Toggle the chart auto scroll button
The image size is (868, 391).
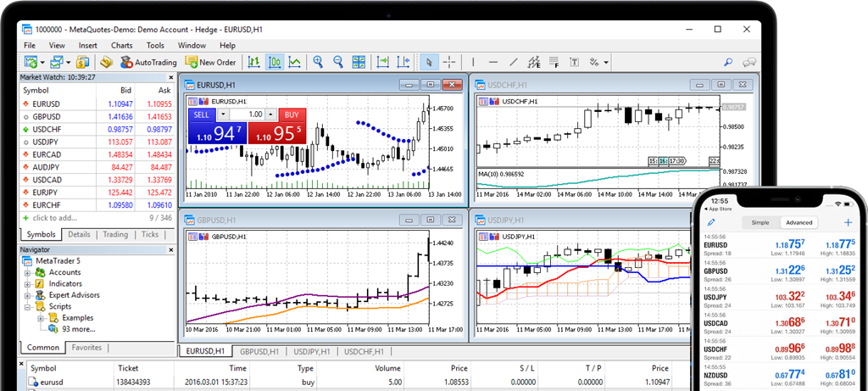click(382, 62)
